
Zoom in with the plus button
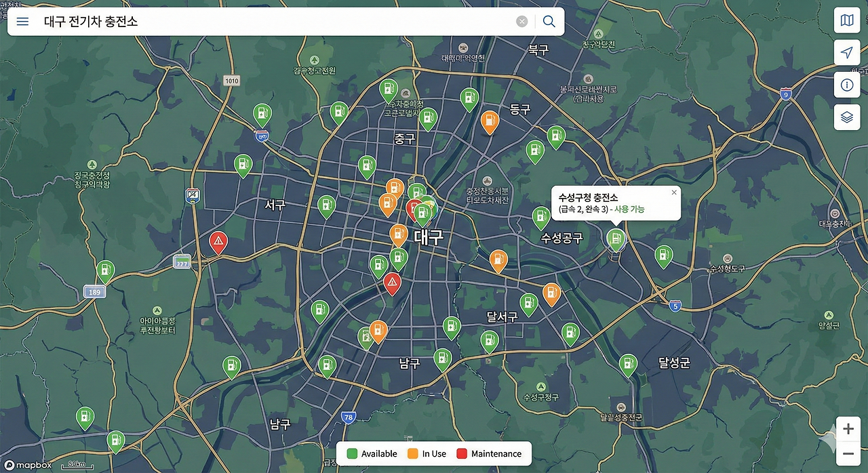click(x=848, y=429)
